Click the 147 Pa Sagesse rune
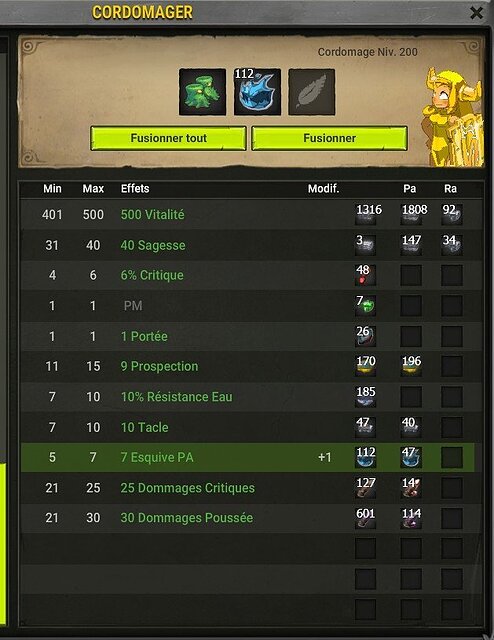494x640 pixels. point(411,245)
